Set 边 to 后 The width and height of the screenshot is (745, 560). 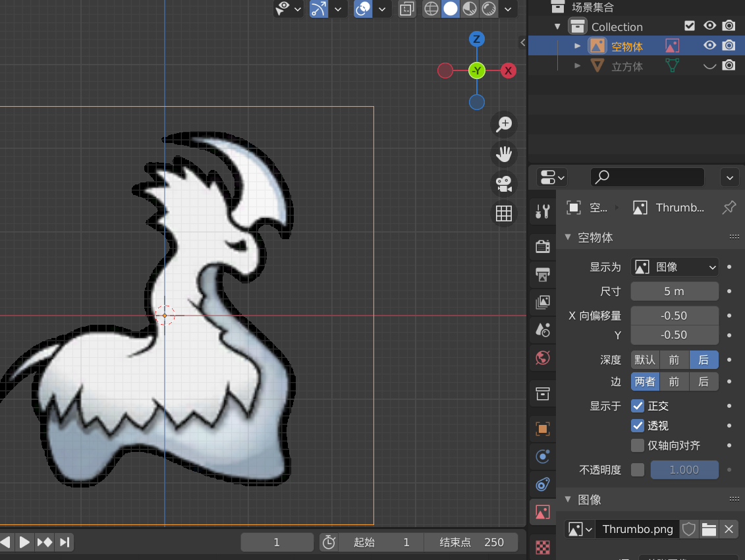[x=704, y=381]
